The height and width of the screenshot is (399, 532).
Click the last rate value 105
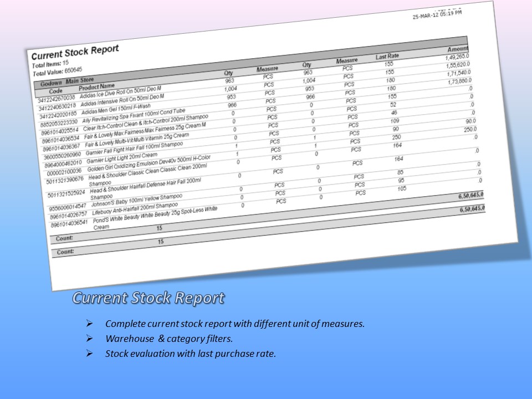pyautogui.click(x=402, y=188)
